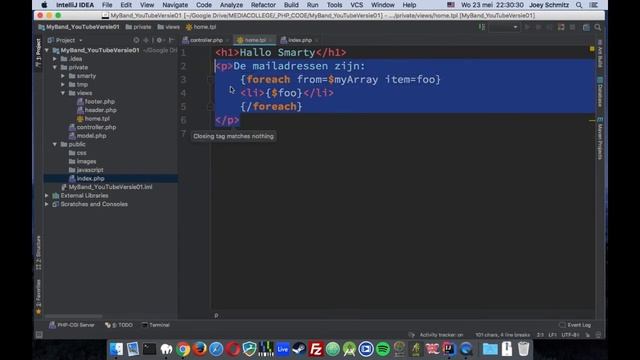Expand the tmp folder

tap(63, 84)
